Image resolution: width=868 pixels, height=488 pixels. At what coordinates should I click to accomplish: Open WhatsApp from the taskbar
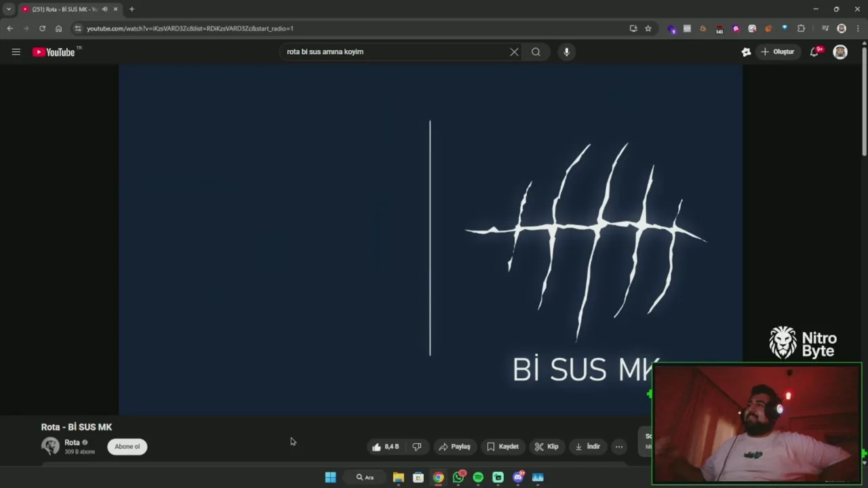458,477
